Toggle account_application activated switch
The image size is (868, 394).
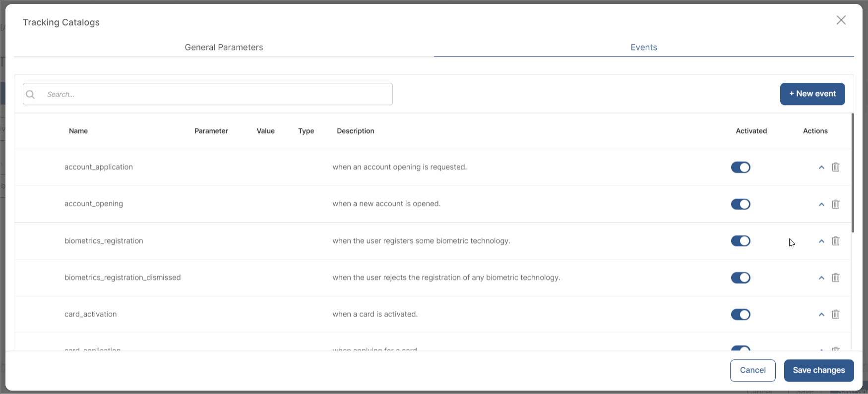click(x=741, y=168)
